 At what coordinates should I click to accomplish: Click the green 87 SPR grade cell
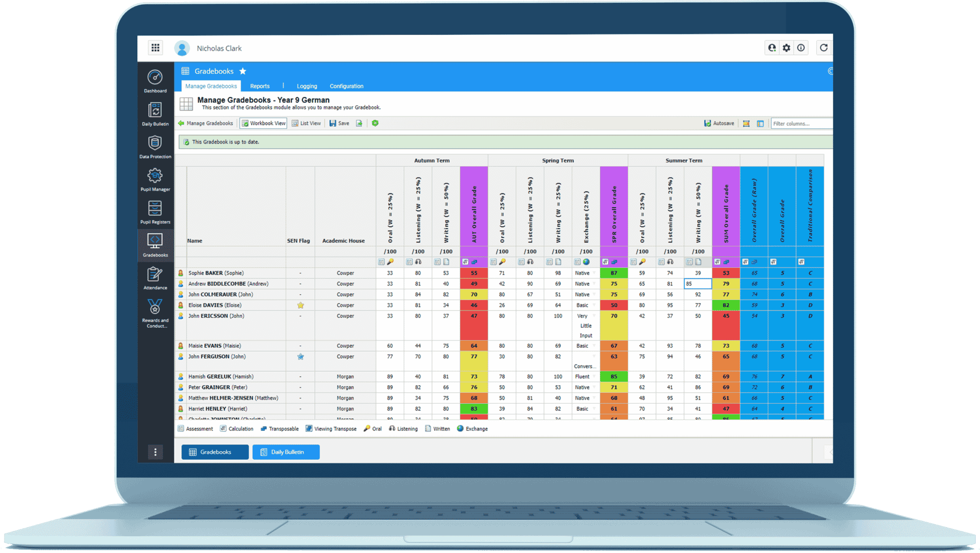(x=614, y=273)
